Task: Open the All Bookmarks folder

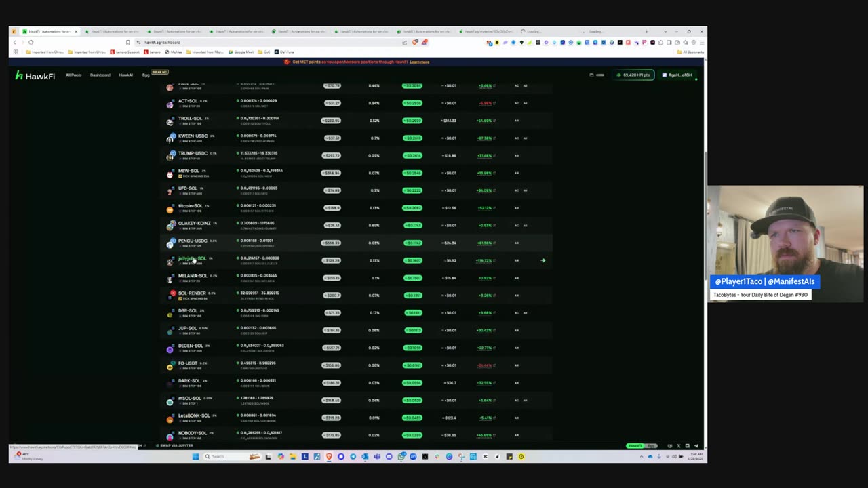Action: click(x=690, y=52)
